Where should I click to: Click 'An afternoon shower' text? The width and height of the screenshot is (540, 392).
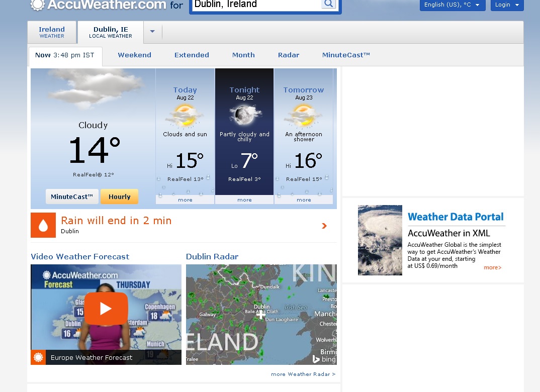tap(304, 137)
